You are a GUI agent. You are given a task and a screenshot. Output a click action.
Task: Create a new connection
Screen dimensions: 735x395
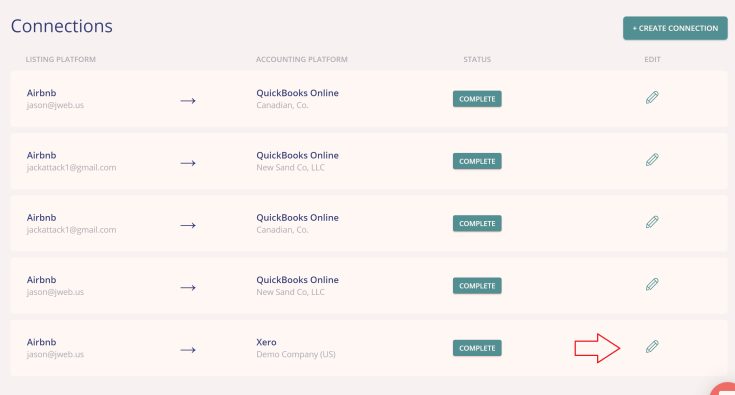(675, 28)
